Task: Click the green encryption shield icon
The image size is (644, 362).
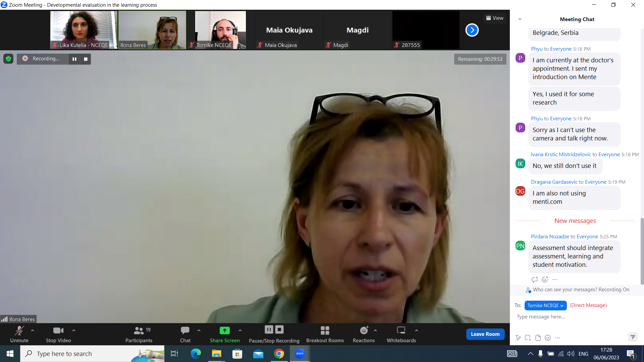Action: click(x=8, y=59)
